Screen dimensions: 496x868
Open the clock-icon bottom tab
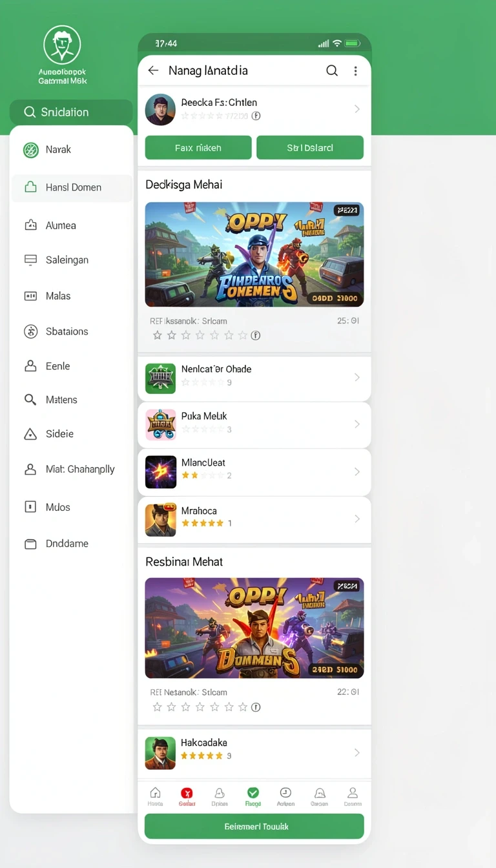coord(285,796)
